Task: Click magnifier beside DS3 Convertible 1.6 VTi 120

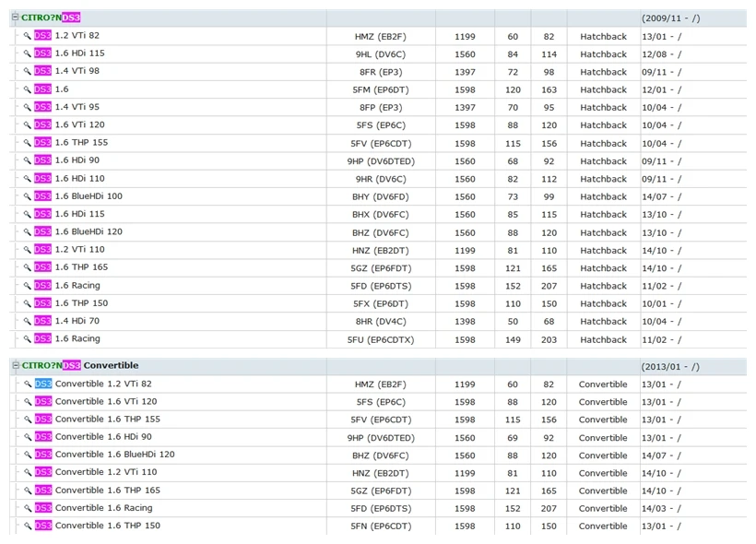Action: point(28,402)
